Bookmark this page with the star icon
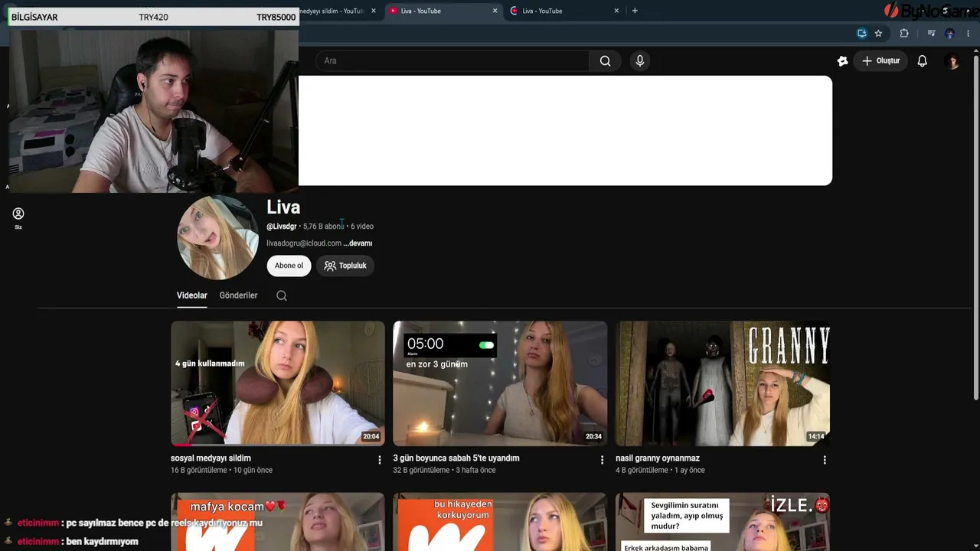 click(878, 34)
